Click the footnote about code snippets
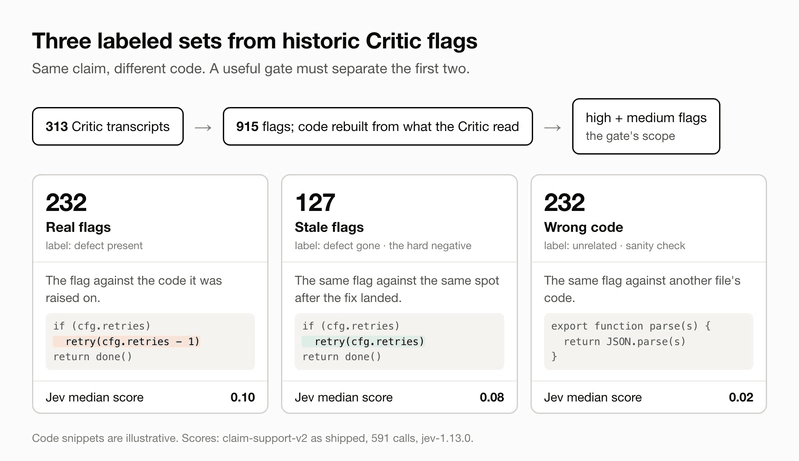The width and height of the screenshot is (799, 461). point(253,438)
